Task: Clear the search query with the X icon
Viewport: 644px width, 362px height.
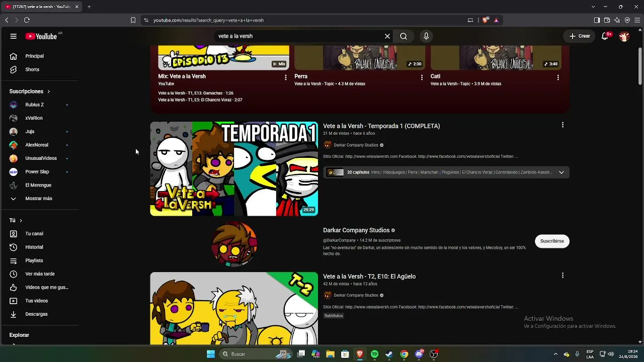Action: (x=387, y=36)
